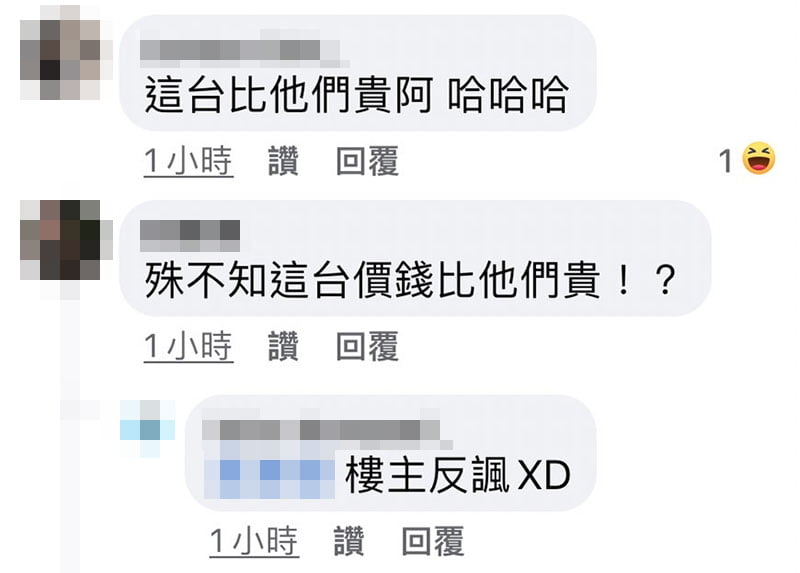Viewport: 800px width, 573px height.
Task: Open the reply author's small blue avatar
Action: (x=147, y=429)
